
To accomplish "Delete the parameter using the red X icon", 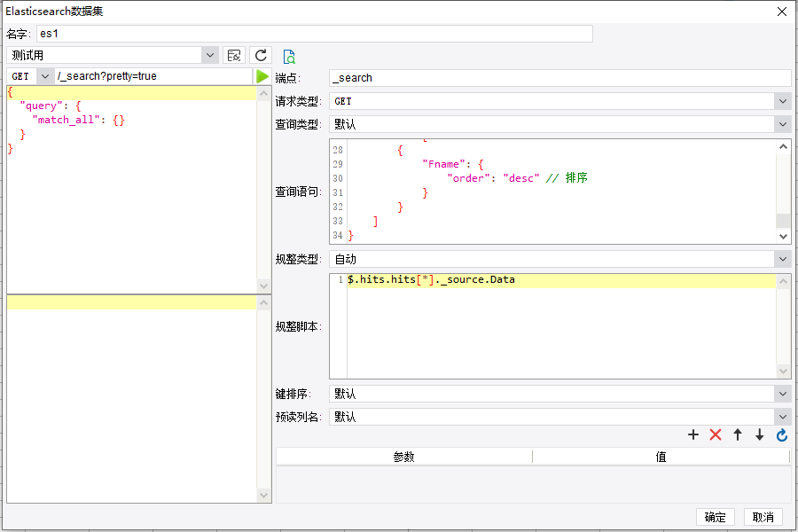I will tap(716, 434).
